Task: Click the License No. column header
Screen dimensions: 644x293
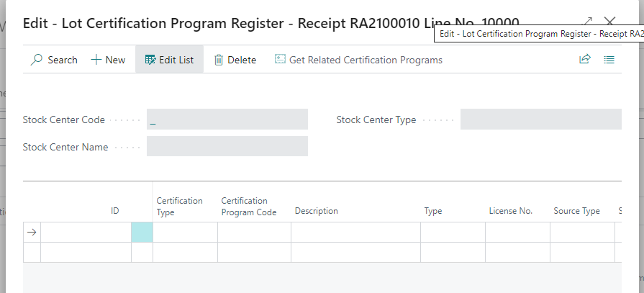Action: pos(510,211)
